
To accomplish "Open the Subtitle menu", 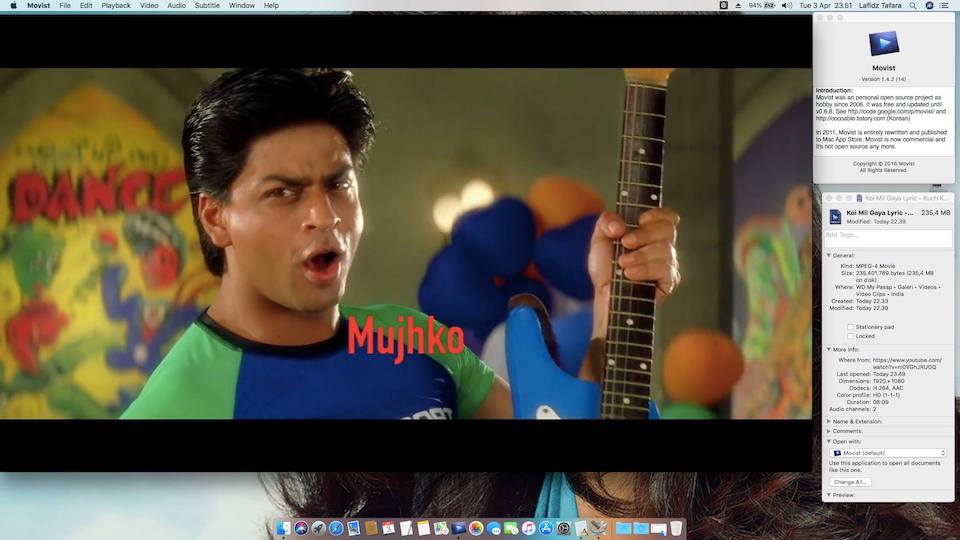I will coord(207,6).
